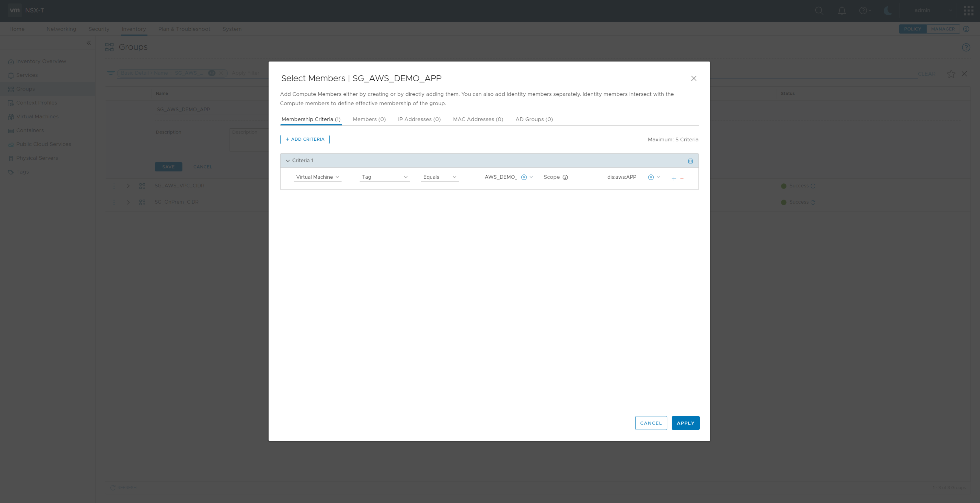Open the help menu icon
The image size is (980, 503).
(x=865, y=11)
